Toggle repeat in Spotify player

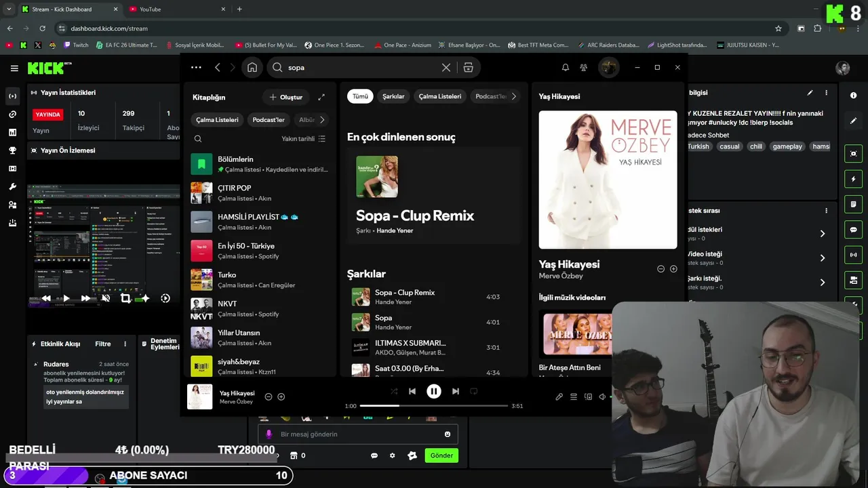pos(474,391)
